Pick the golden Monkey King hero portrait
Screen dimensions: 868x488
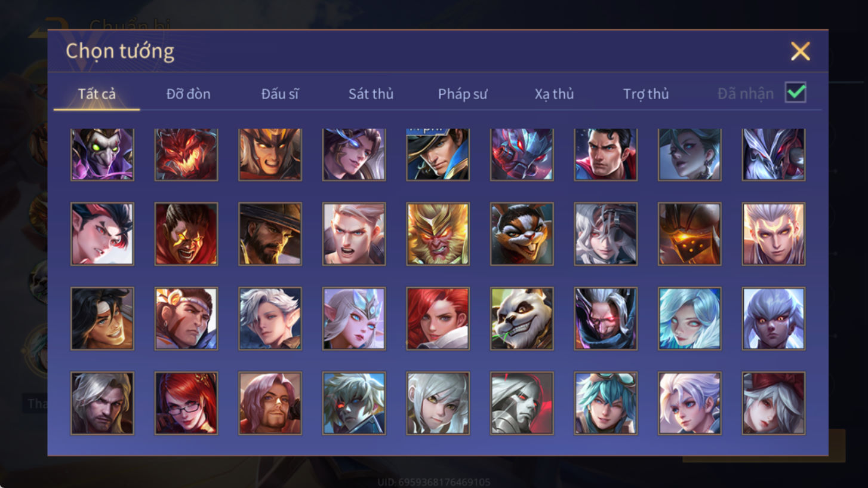click(438, 234)
